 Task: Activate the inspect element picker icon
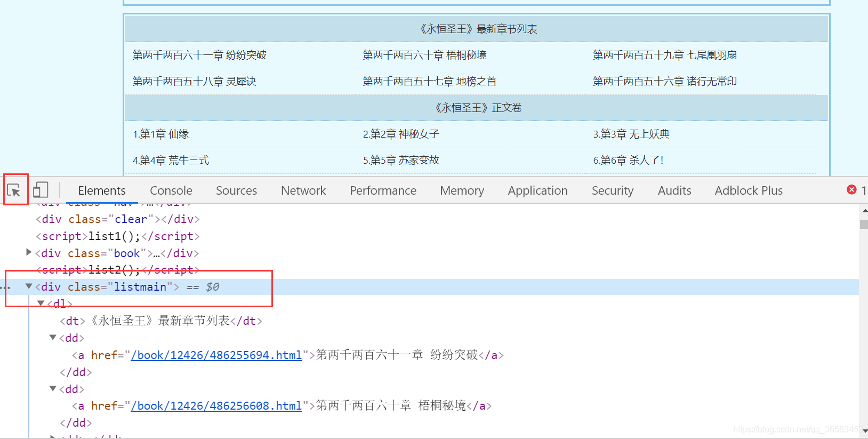tap(14, 190)
